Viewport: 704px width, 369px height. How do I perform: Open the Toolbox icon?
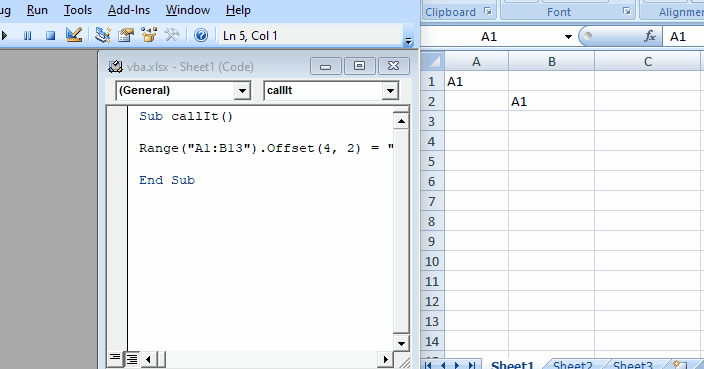pyautogui.click(x=172, y=35)
